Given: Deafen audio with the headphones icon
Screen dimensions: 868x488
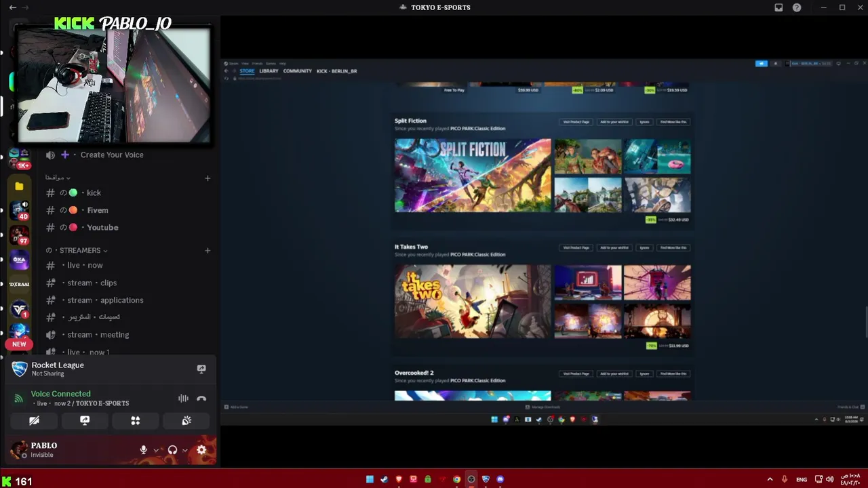Looking at the screenshot, I should 172,449.
